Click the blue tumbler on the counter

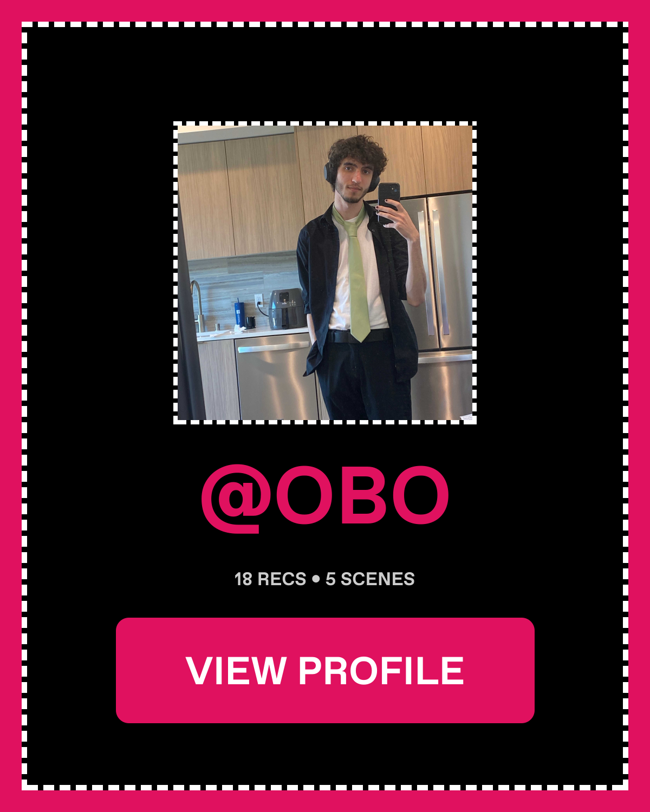click(239, 313)
